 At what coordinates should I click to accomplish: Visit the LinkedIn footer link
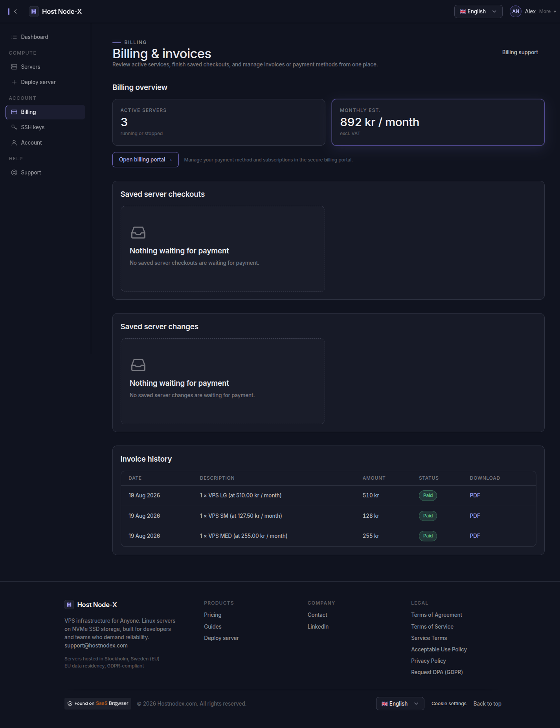pyautogui.click(x=318, y=627)
